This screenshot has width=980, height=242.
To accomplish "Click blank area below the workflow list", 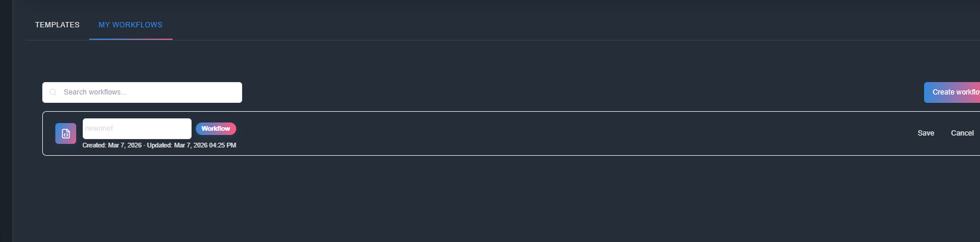I will click(476, 196).
